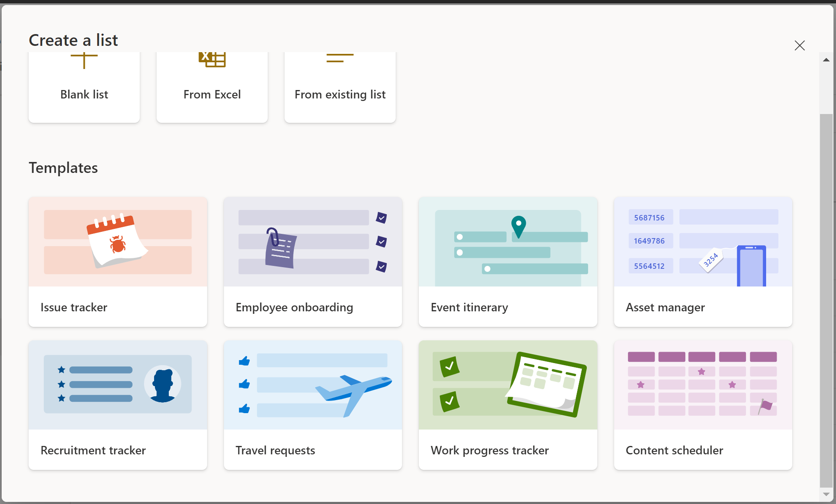Open the From Excel import option
Viewport: 836px width, 504px height.
(212, 87)
